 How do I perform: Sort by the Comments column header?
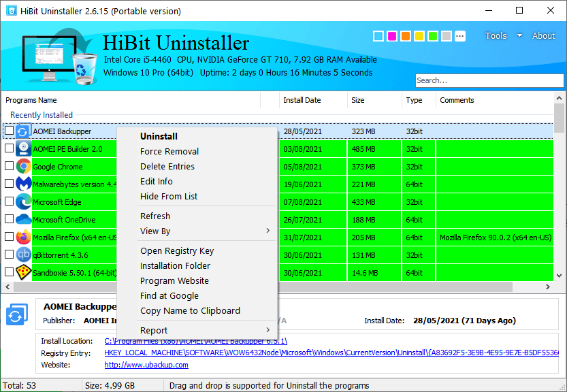click(494, 100)
